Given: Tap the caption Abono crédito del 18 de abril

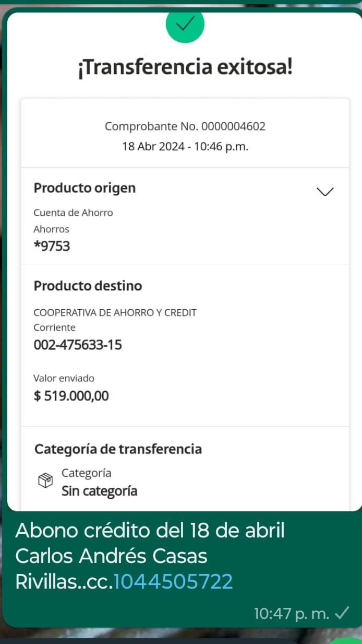Looking at the screenshot, I should (x=150, y=530).
